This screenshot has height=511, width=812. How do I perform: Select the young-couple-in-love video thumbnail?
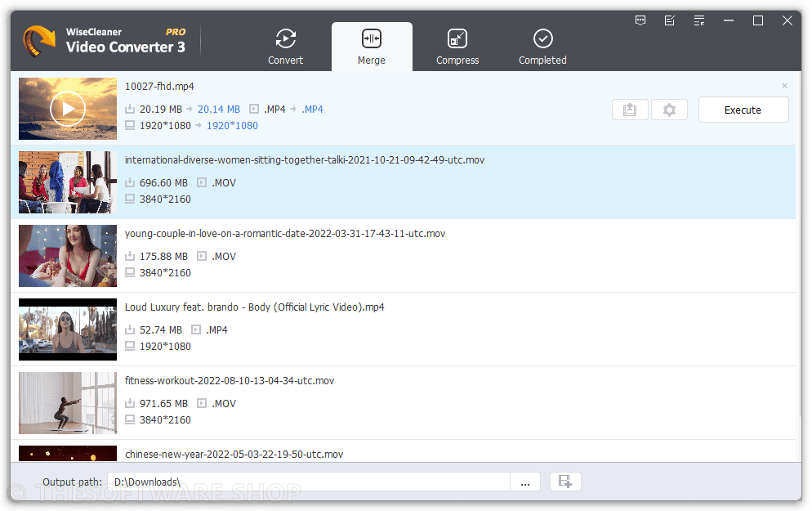pyautogui.click(x=68, y=256)
